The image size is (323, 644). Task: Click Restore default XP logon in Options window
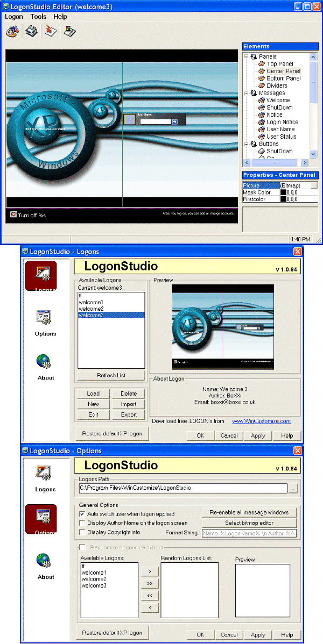pos(112,633)
